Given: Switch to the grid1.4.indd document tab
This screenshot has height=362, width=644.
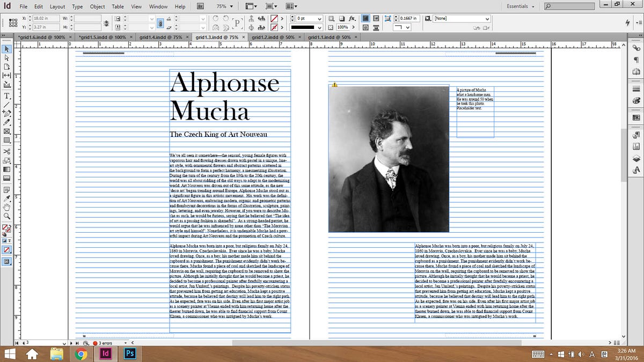Looking at the screenshot, I should [x=160, y=38].
